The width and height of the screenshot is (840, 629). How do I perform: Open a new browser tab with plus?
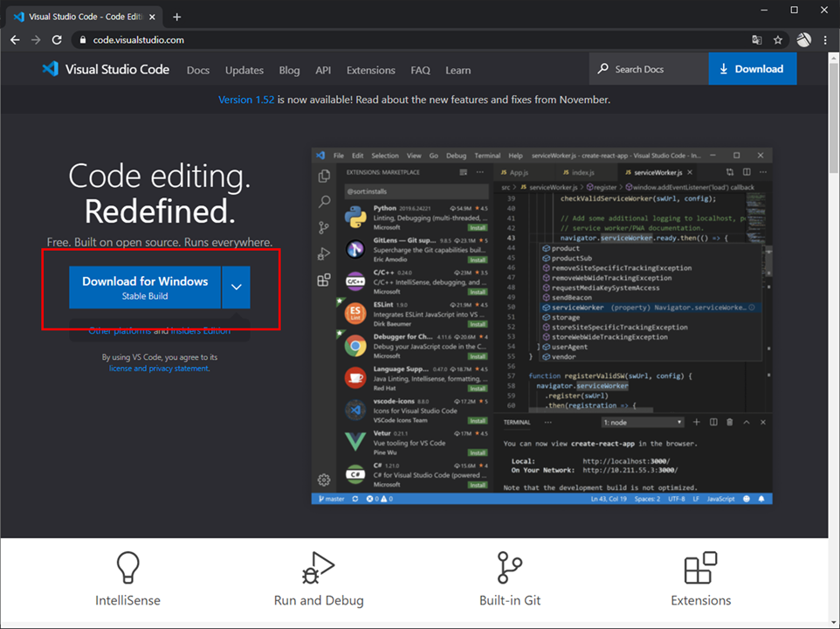[176, 17]
